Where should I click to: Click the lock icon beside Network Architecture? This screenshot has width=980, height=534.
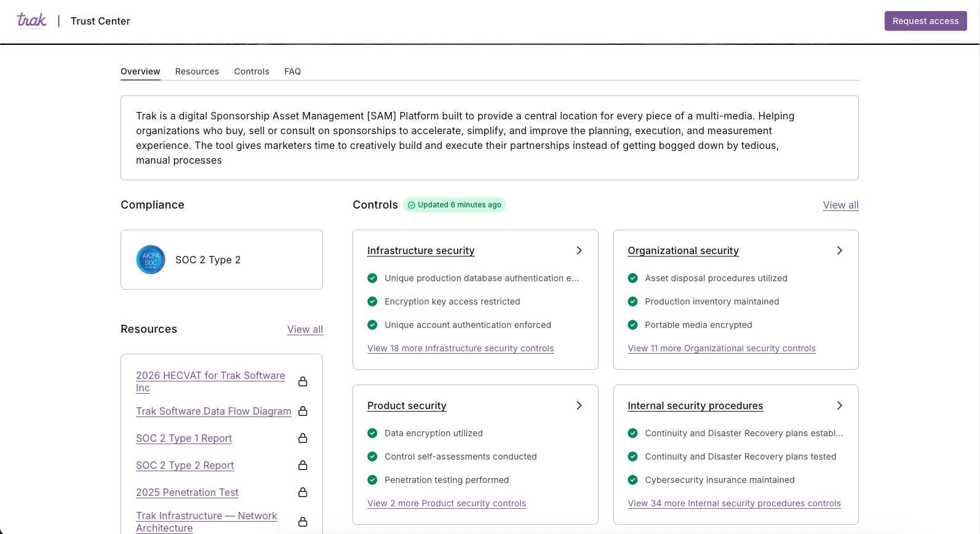(303, 522)
